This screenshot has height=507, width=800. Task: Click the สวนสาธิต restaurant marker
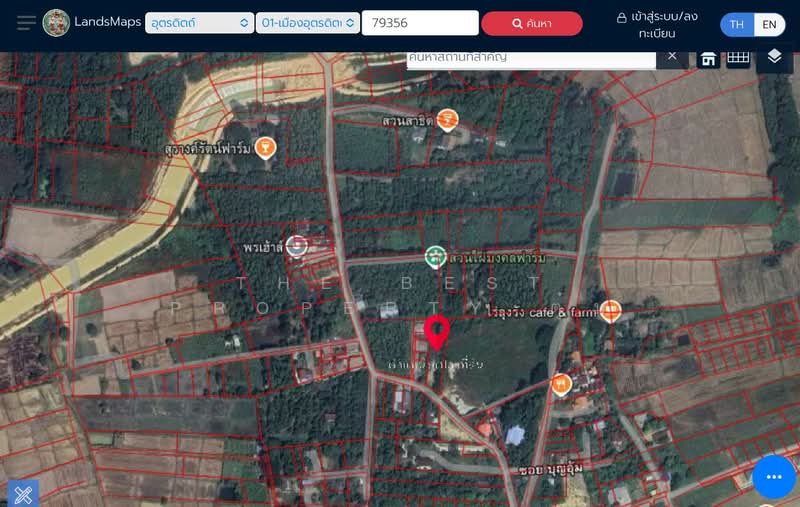coord(447,120)
